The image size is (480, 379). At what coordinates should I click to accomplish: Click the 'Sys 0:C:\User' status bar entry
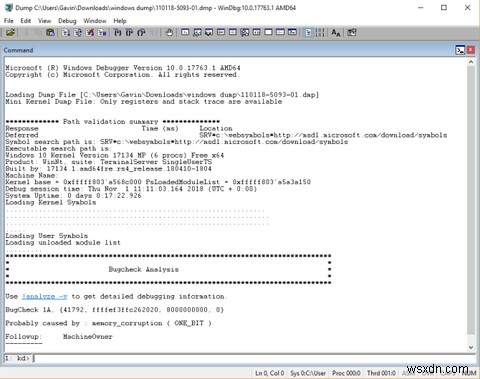[308, 373]
